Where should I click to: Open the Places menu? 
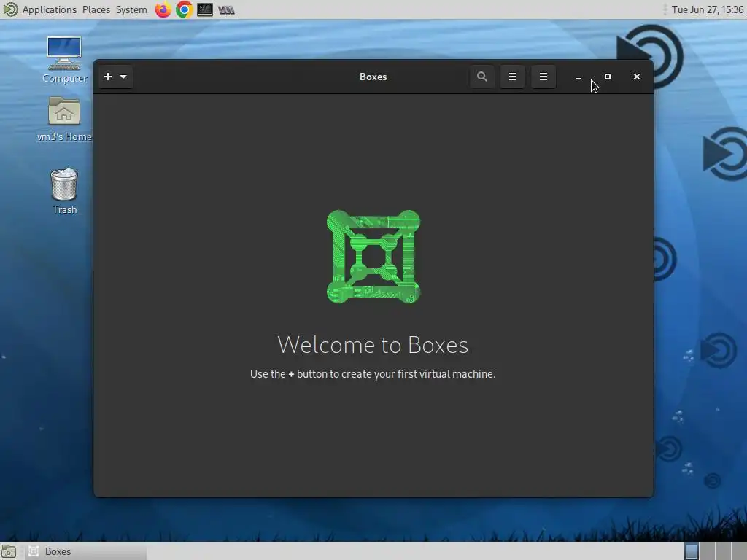click(x=96, y=9)
